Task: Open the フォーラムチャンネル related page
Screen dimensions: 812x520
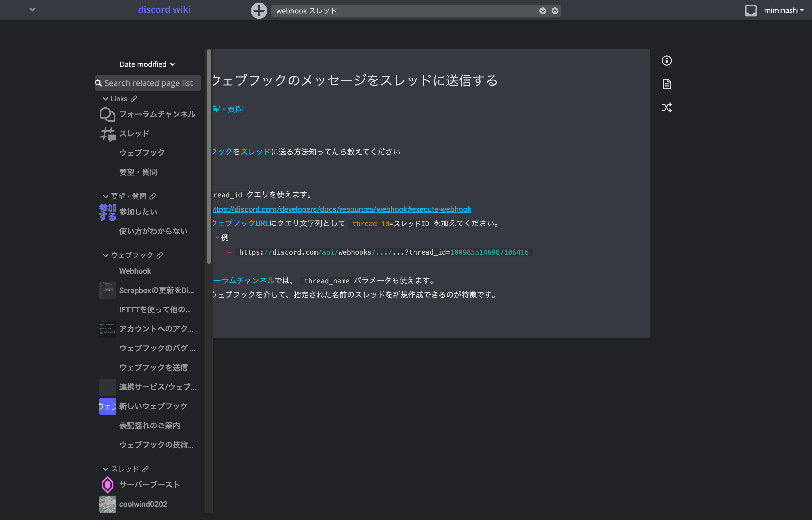Action: point(157,114)
